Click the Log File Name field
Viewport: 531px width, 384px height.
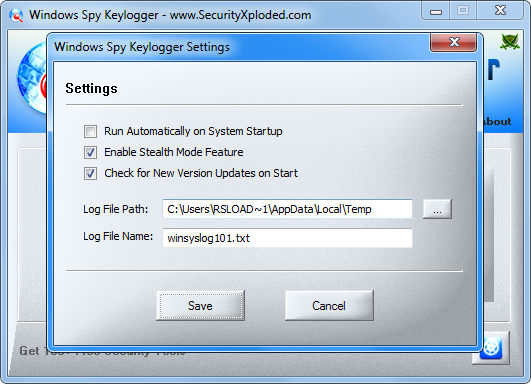[x=287, y=238]
